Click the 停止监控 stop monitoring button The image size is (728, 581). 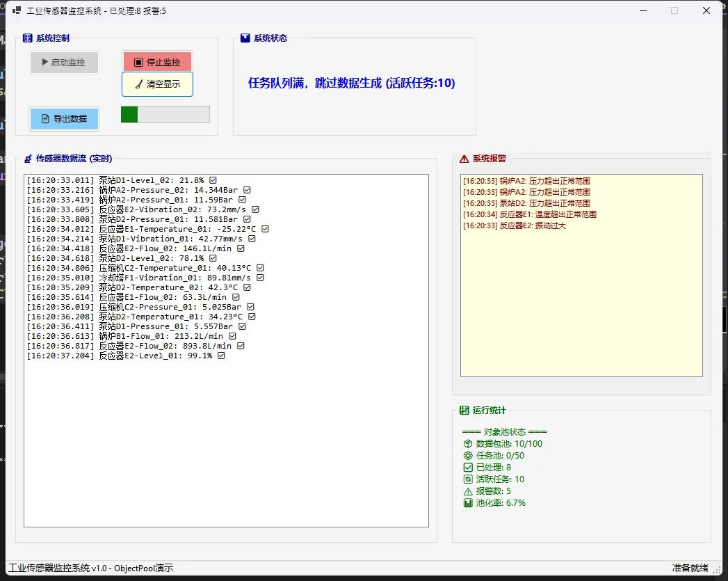pyautogui.click(x=157, y=62)
